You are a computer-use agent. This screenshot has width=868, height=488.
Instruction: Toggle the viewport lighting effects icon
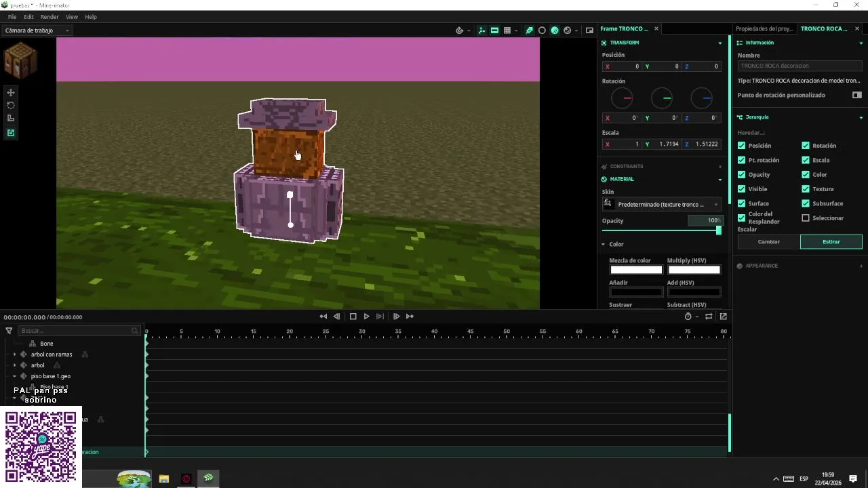pos(529,30)
